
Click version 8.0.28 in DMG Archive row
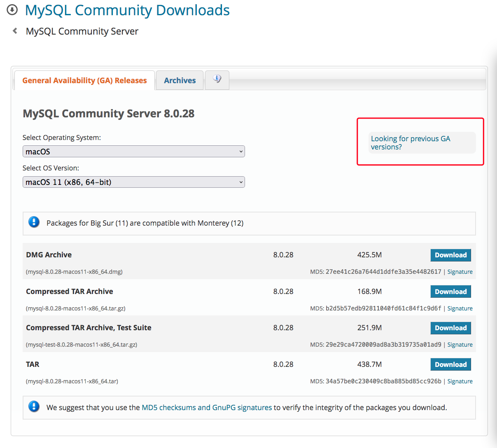point(283,255)
